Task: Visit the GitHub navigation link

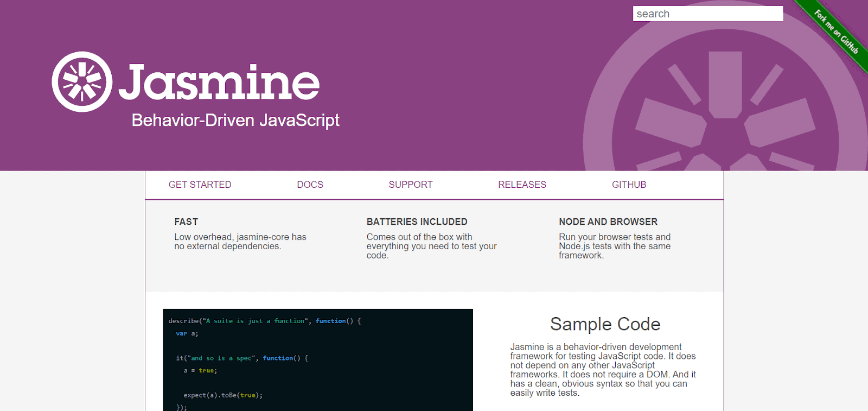Action: point(629,185)
